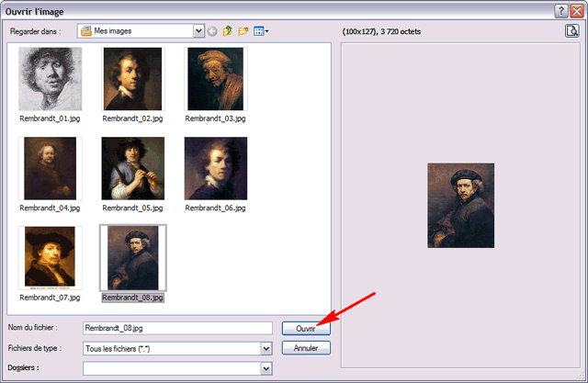
Task: Click the Back navigation arrow icon
Action: pos(212,31)
